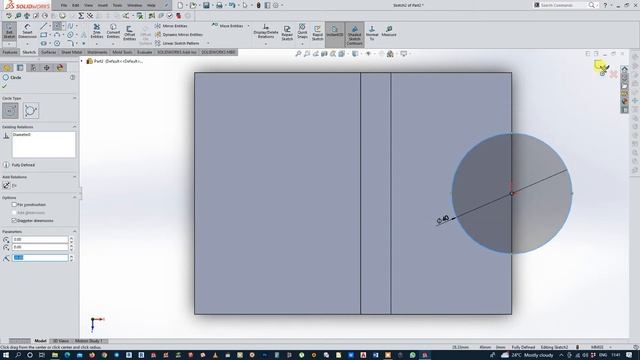Open the Tools menu
The image size is (640, 360).
pos(117,5)
